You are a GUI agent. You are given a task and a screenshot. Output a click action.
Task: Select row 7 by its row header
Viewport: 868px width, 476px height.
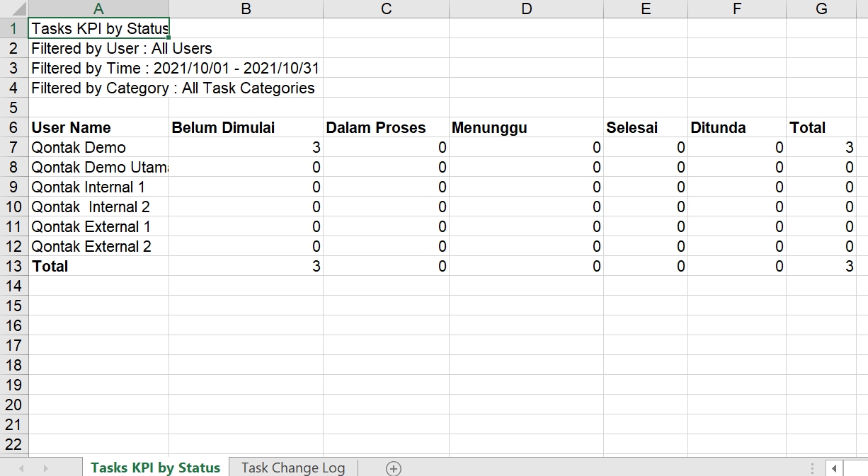pyautogui.click(x=13, y=147)
